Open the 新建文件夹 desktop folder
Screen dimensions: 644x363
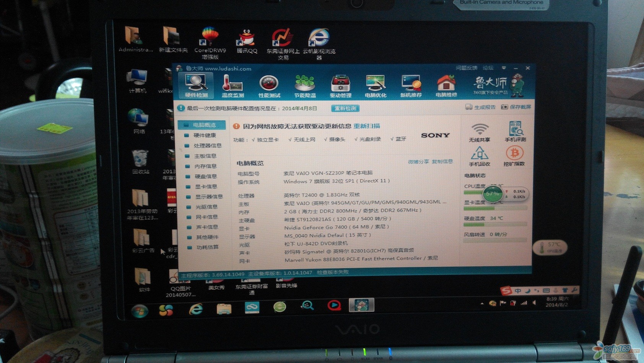[x=173, y=40]
